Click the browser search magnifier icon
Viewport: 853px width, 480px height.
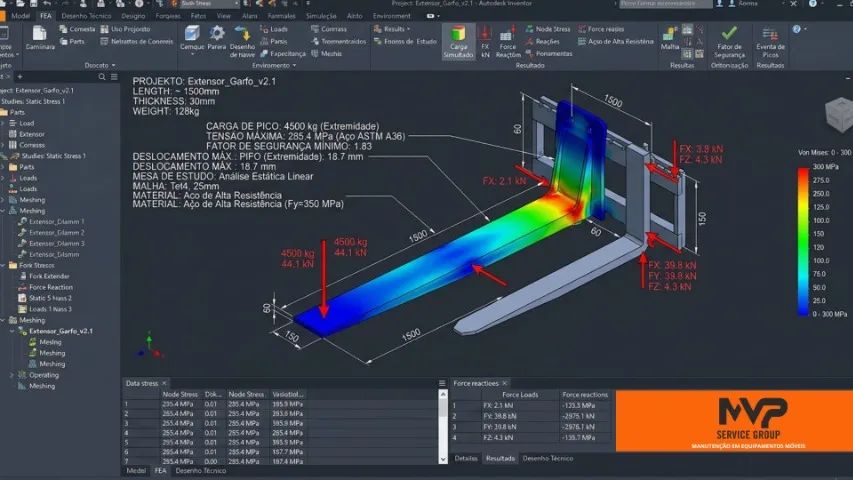coord(102,77)
